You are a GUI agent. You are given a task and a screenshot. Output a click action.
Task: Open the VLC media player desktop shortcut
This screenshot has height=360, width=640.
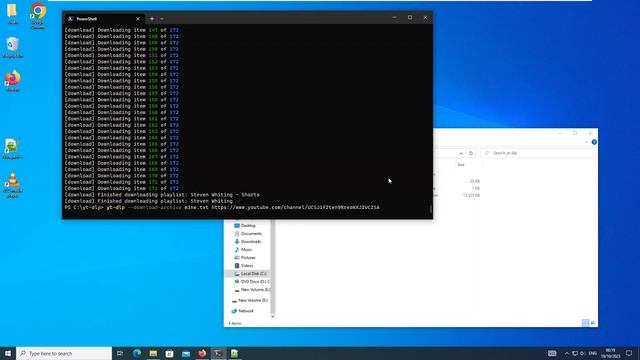[x=13, y=184]
